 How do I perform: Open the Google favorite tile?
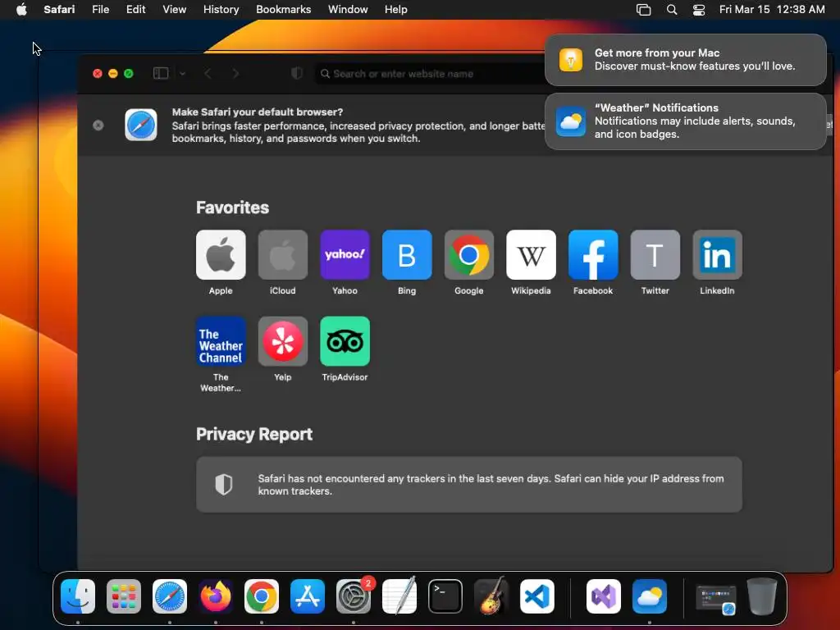pos(469,254)
